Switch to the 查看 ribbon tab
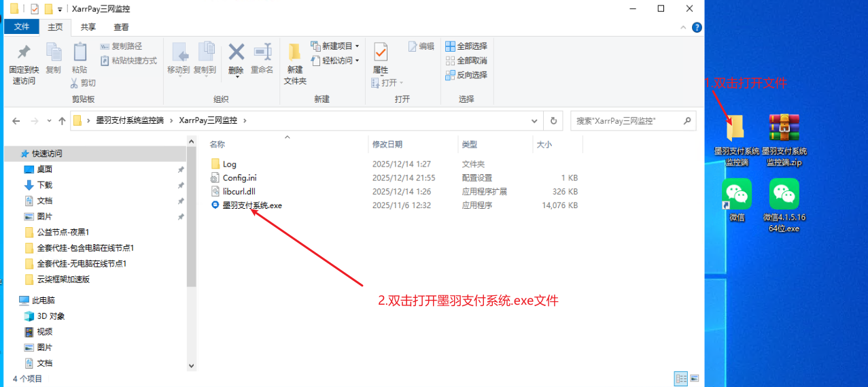Image resolution: width=868 pixels, height=387 pixels. coord(121,27)
